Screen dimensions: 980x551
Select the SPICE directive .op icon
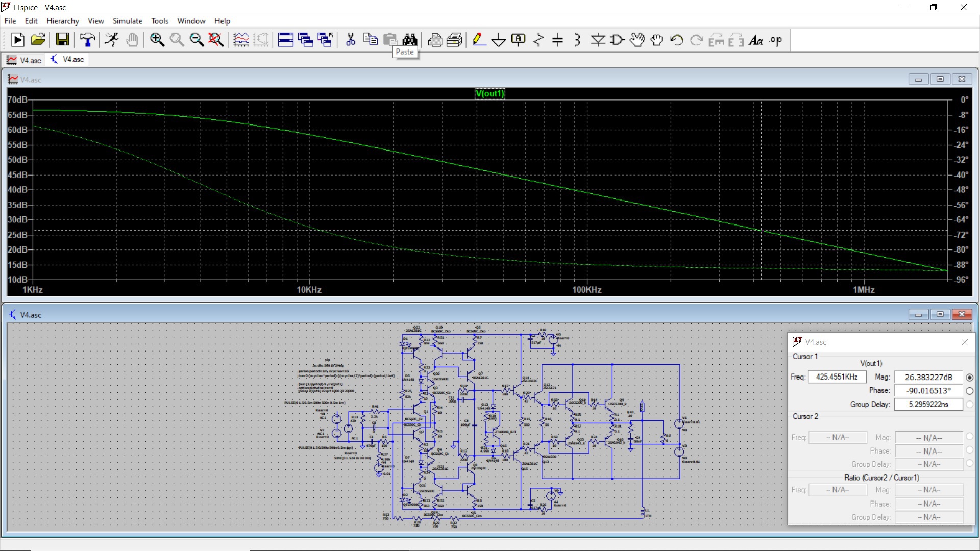(x=775, y=40)
